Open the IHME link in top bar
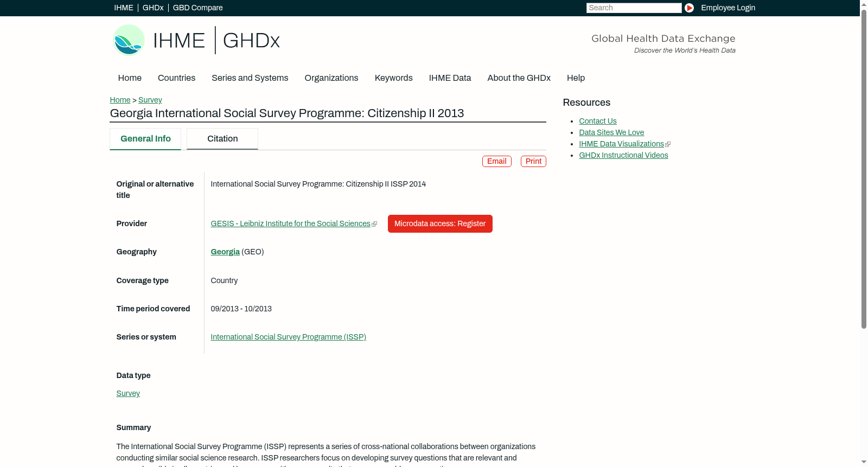The image size is (868, 467). (124, 8)
